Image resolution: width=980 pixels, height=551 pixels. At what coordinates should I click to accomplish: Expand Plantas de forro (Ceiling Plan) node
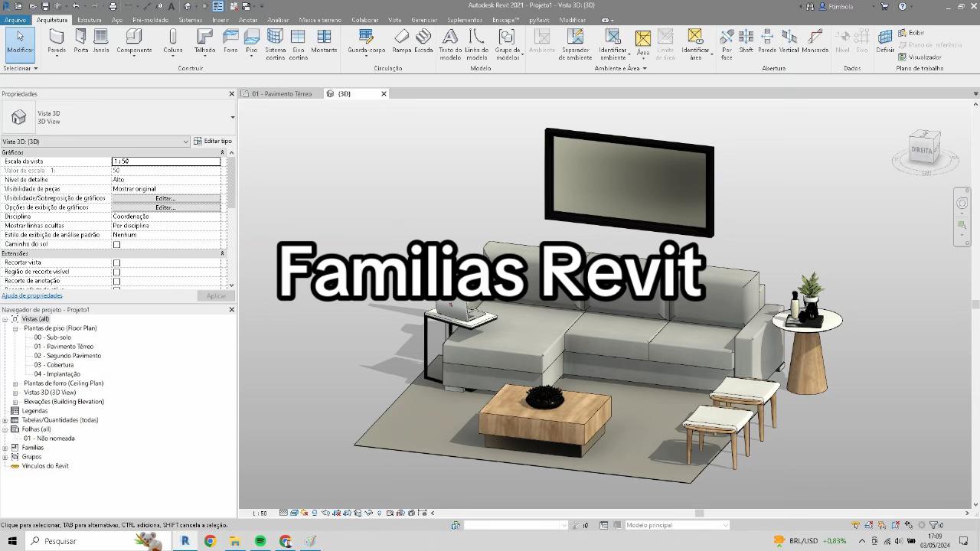15,383
